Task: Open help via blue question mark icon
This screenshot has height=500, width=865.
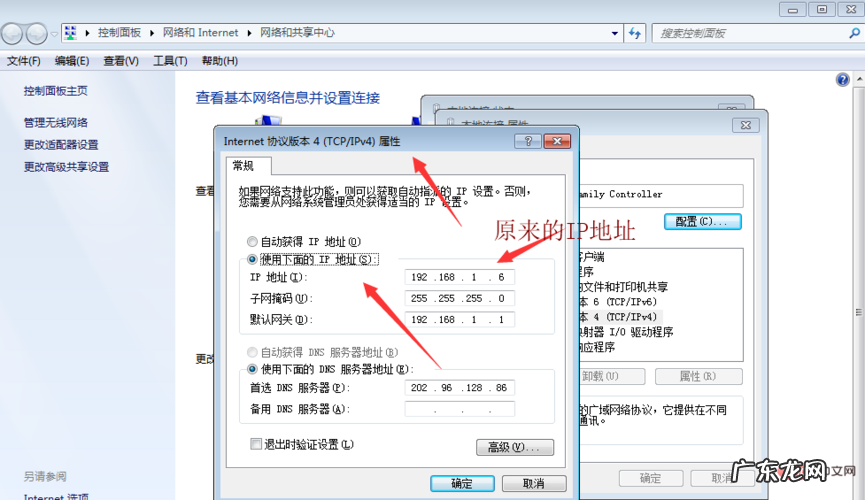Action: (842, 80)
